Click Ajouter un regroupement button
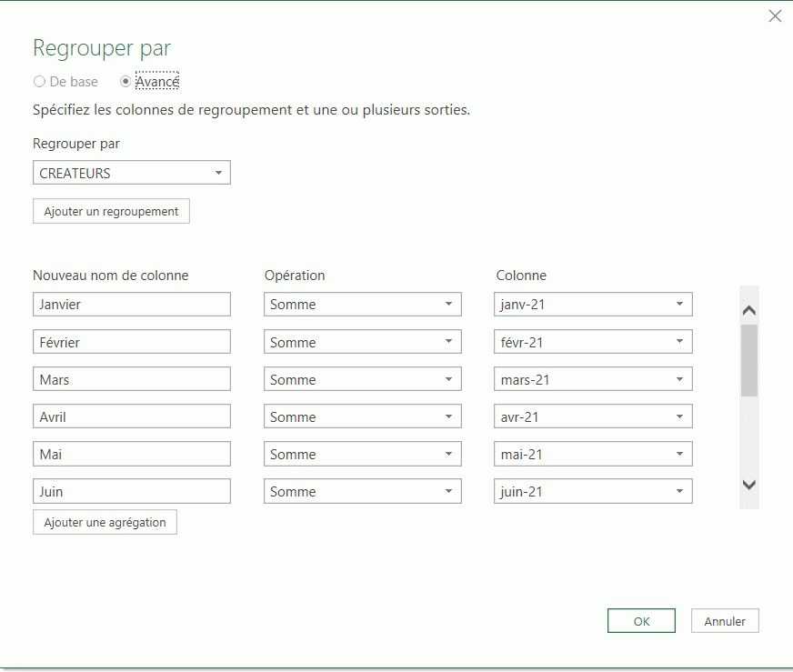 click(111, 211)
